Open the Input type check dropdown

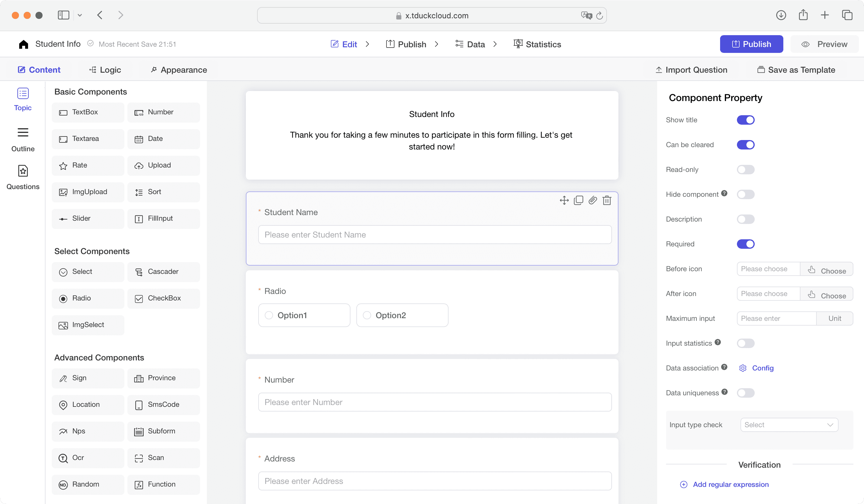click(x=789, y=425)
